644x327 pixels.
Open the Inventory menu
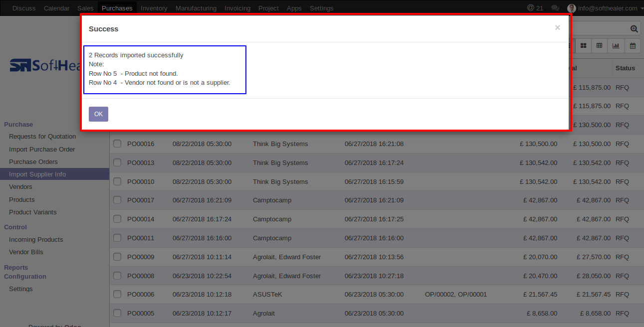pos(154,8)
